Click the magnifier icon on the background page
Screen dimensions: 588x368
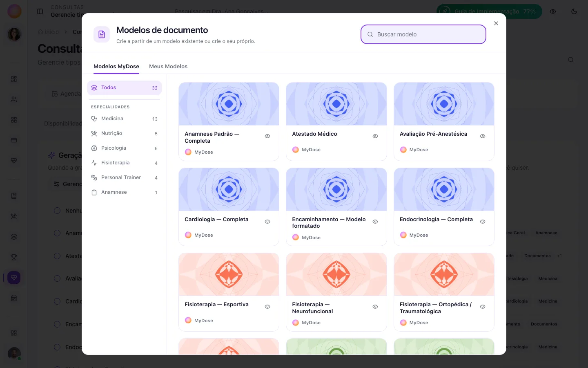point(571,60)
